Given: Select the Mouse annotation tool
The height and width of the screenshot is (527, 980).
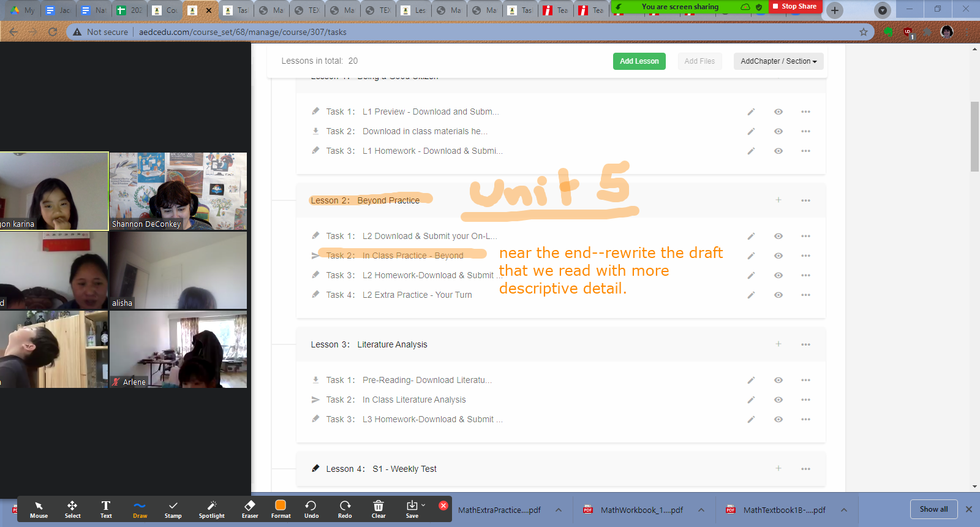Looking at the screenshot, I should pyautogui.click(x=39, y=509).
